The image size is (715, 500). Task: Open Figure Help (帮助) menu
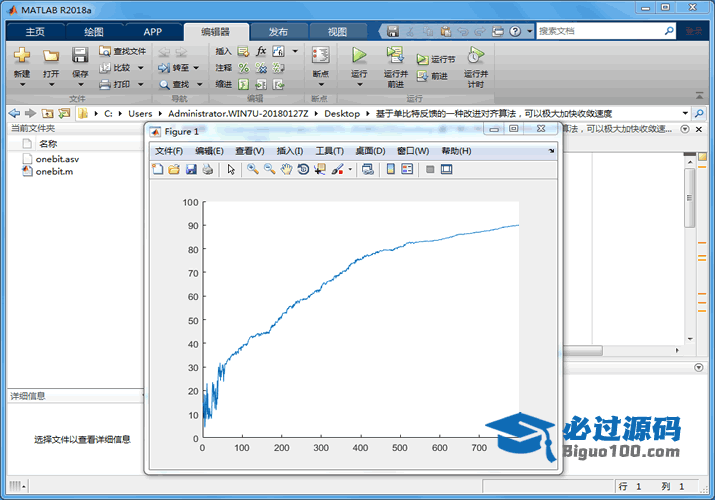[456, 151]
